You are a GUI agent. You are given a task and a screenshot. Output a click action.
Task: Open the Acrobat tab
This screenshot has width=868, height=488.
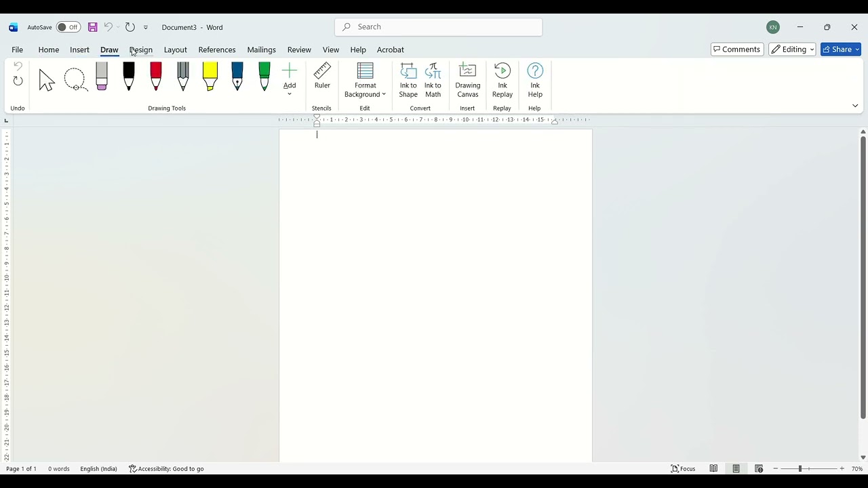(391, 49)
